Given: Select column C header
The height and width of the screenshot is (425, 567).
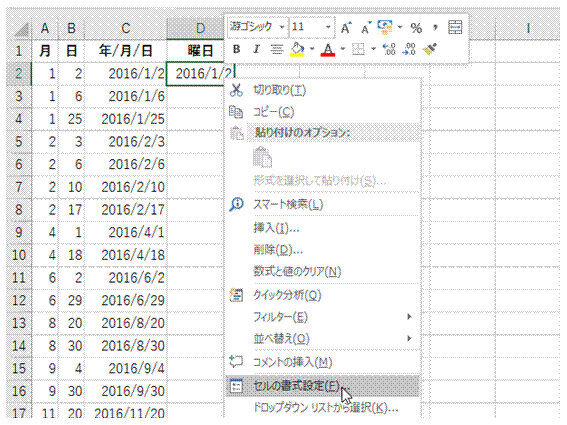Looking at the screenshot, I should [125, 28].
